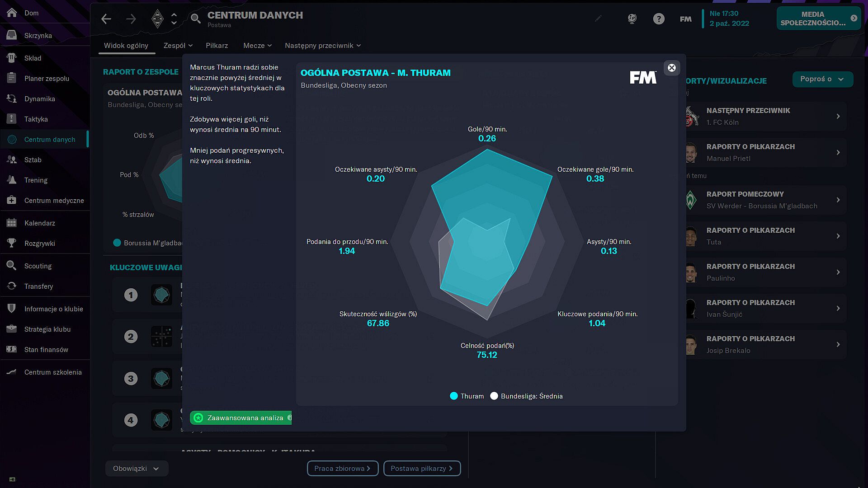Screen dimensions: 868x488
Task: Click the back navigation arrow
Action: click(x=106, y=19)
